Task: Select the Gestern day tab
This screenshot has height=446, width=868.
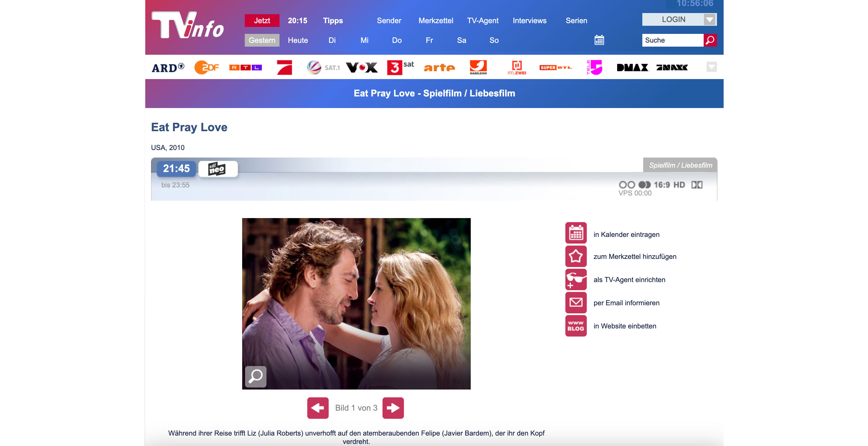Action: [x=262, y=40]
